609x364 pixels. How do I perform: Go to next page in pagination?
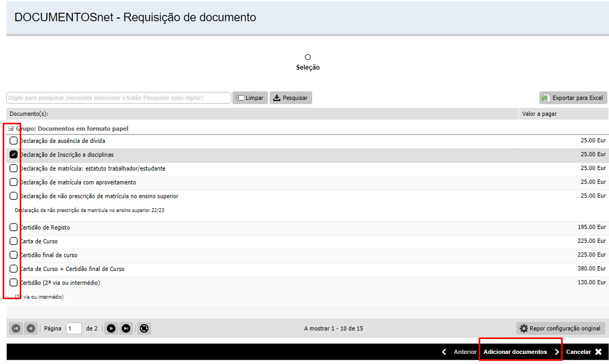111,328
